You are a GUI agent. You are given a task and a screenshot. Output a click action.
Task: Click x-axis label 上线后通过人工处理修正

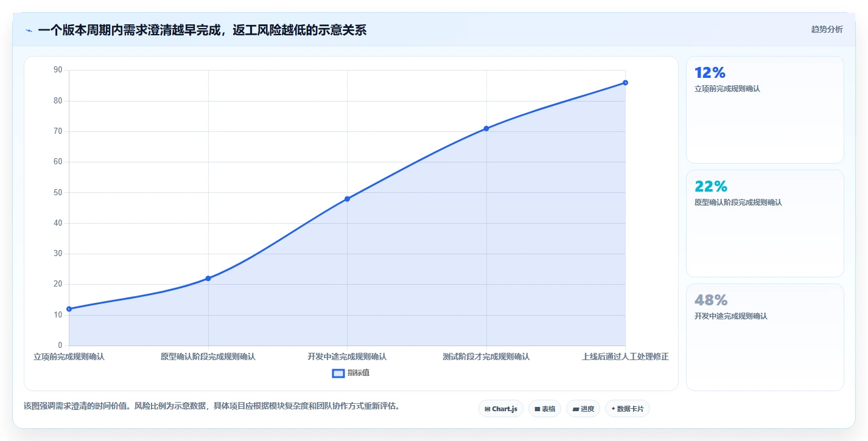pos(625,357)
